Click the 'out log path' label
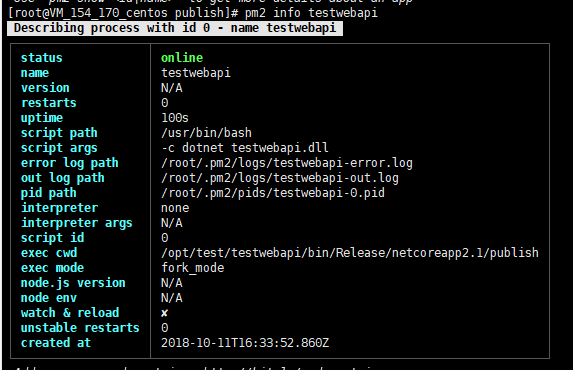This screenshot has width=573, height=370. (x=62, y=178)
